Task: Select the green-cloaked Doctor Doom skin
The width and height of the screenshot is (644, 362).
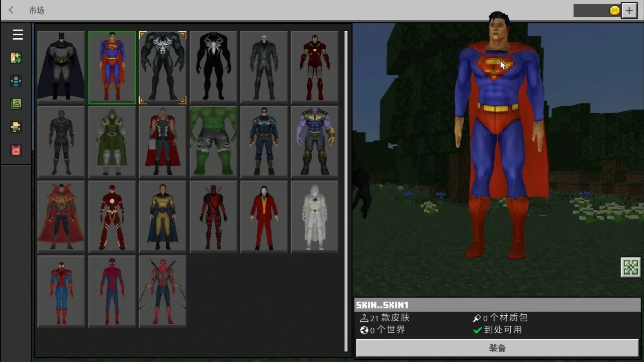Action: [112, 142]
